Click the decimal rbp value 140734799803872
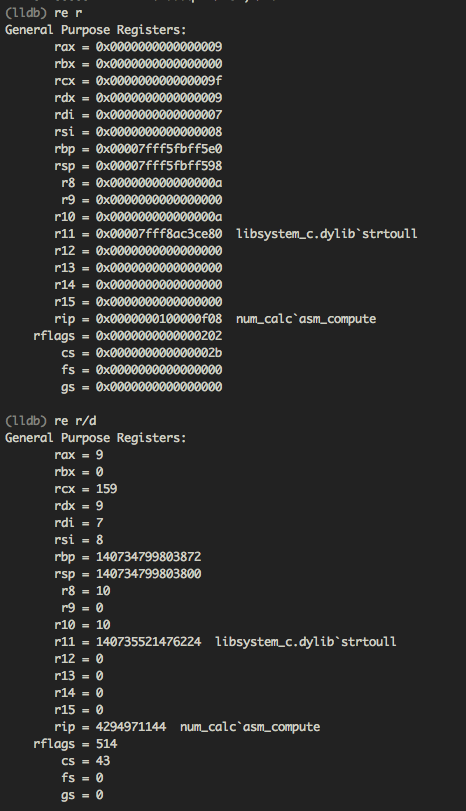 click(x=148, y=557)
